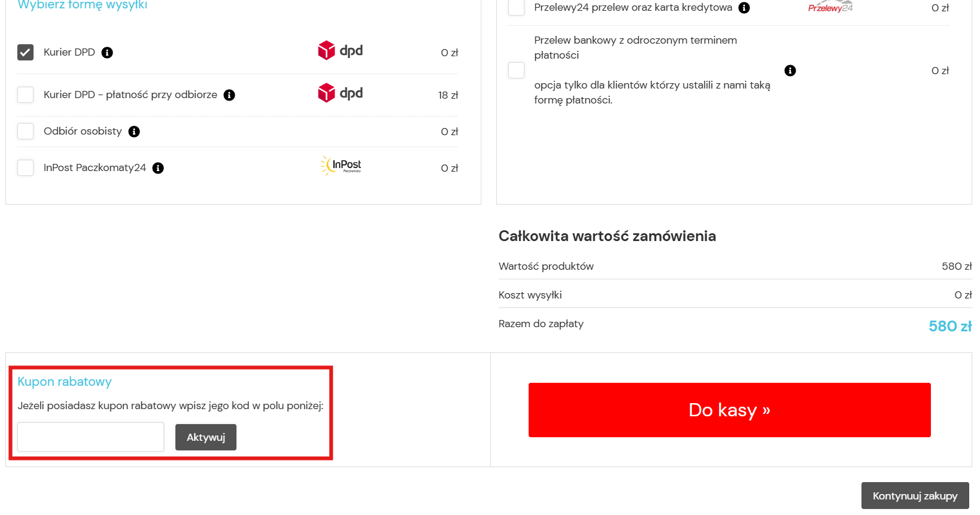
Task: Click InPost Paczkomaty24 info icon
Action: 158,168
